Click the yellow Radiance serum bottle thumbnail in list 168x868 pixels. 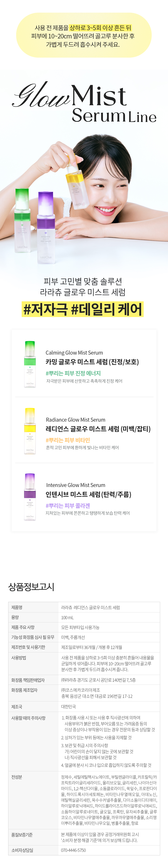[30, 431]
